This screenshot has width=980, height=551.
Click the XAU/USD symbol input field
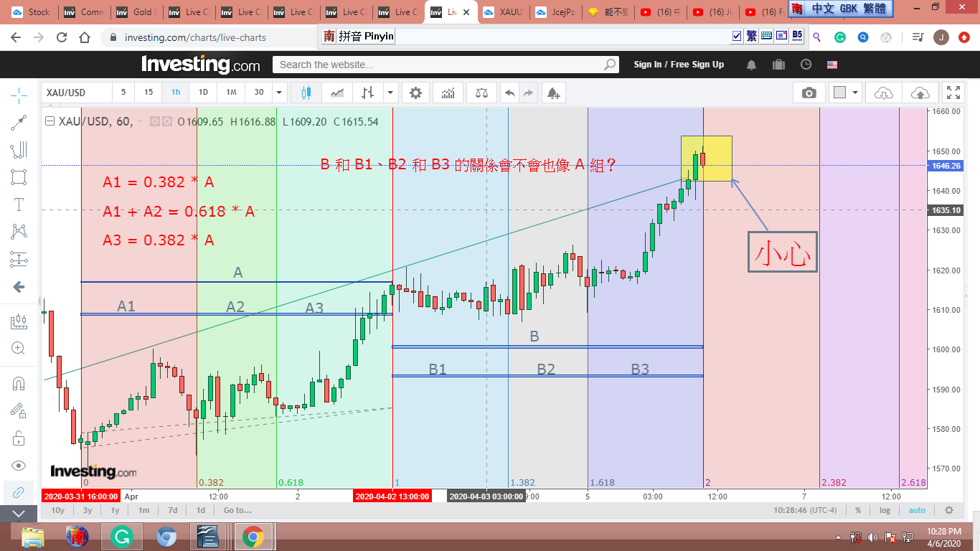(x=76, y=93)
